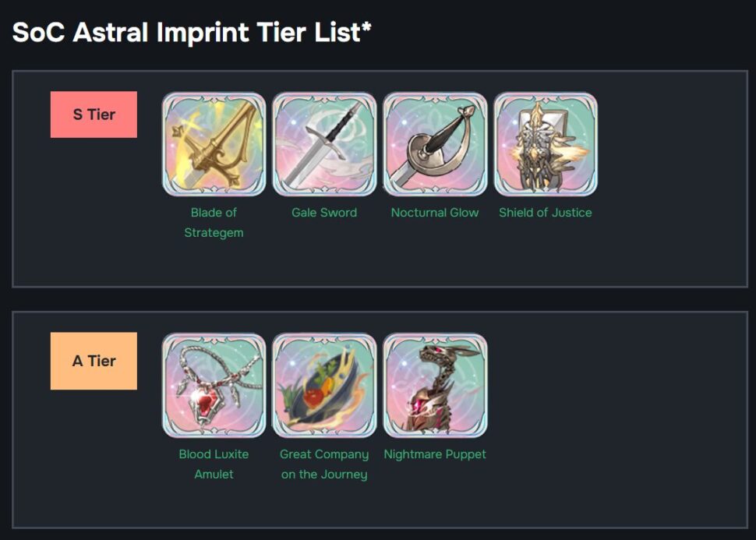The width and height of the screenshot is (756, 540).
Task: Open the Blood Luxite Amulet text link
Action: point(214,464)
